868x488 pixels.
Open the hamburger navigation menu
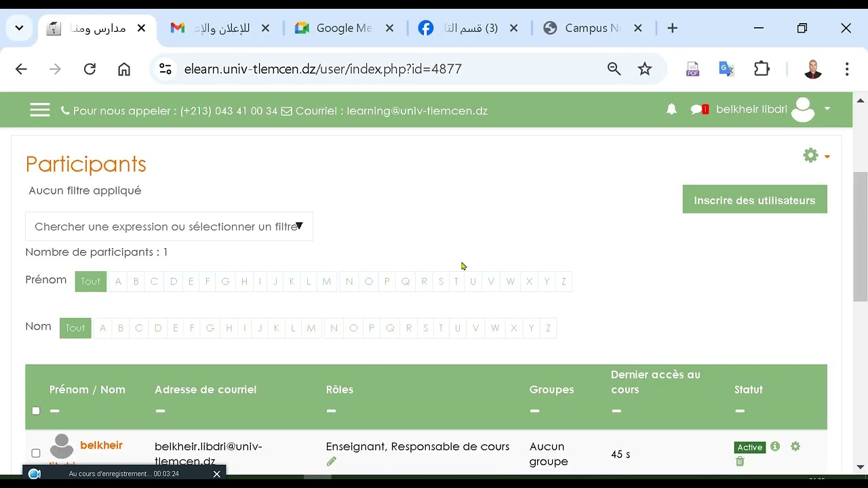coord(40,110)
